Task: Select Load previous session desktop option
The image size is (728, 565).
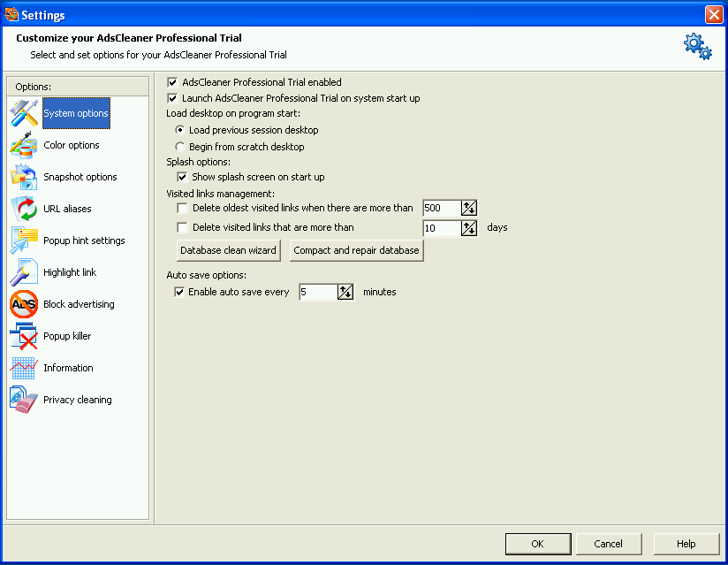Action: [x=179, y=130]
